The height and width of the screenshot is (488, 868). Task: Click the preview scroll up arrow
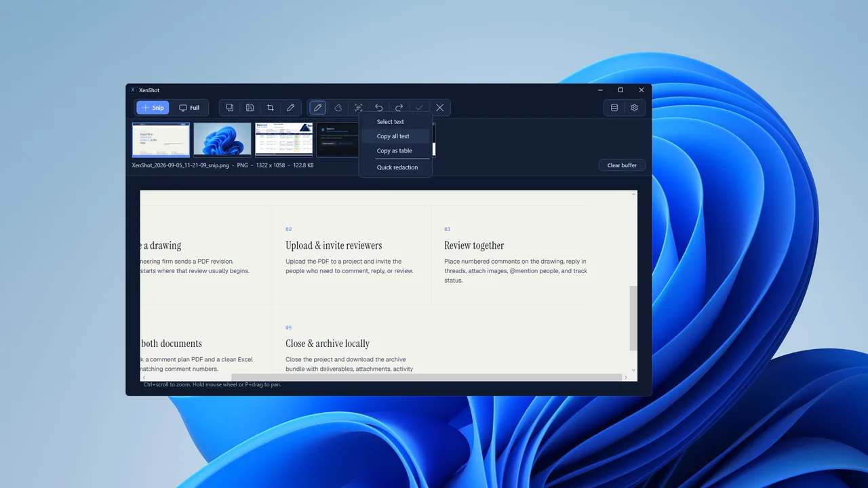pos(634,195)
